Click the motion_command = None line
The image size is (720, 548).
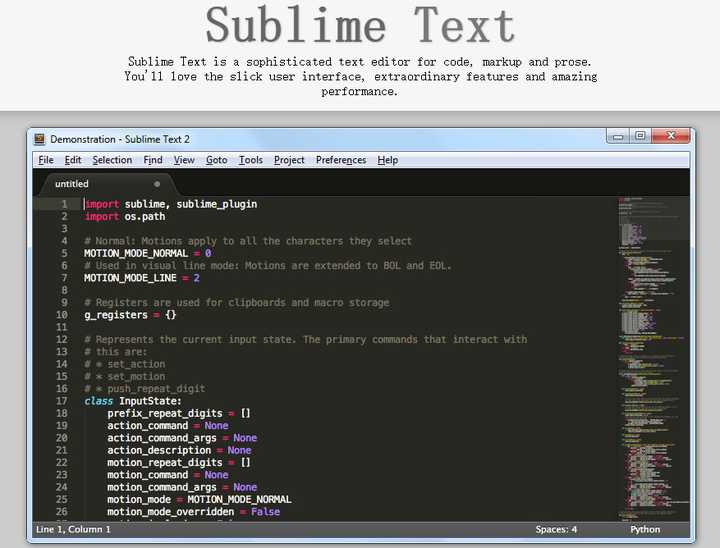(168, 475)
